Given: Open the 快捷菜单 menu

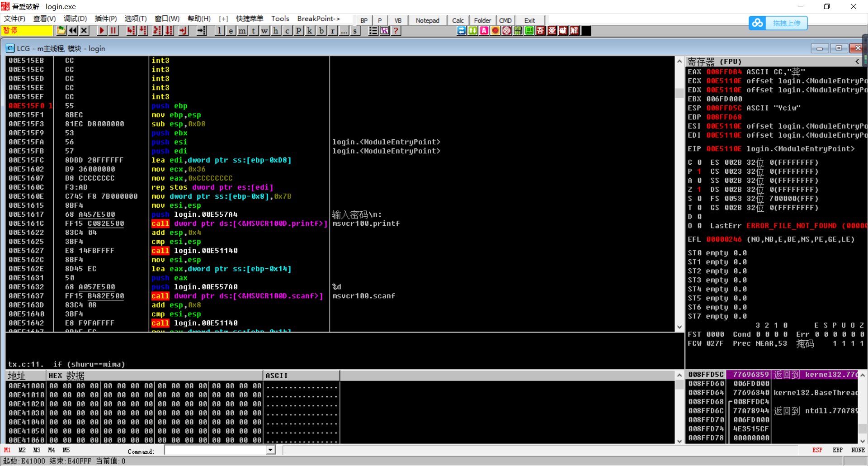Looking at the screenshot, I should coord(250,19).
